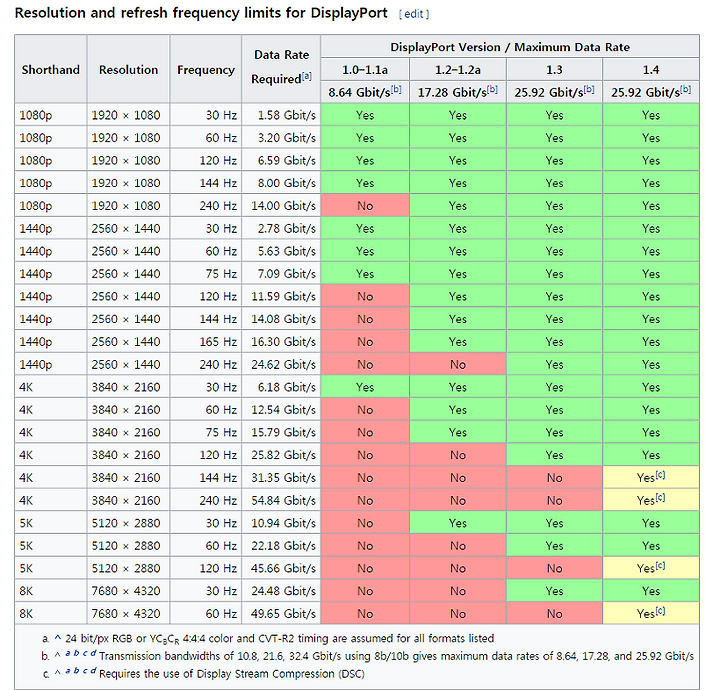This screenshot has width=720, height=690.
Task: Select the '22.18 Gbit/s' data rate cell
Action: [x=281, y=545]
